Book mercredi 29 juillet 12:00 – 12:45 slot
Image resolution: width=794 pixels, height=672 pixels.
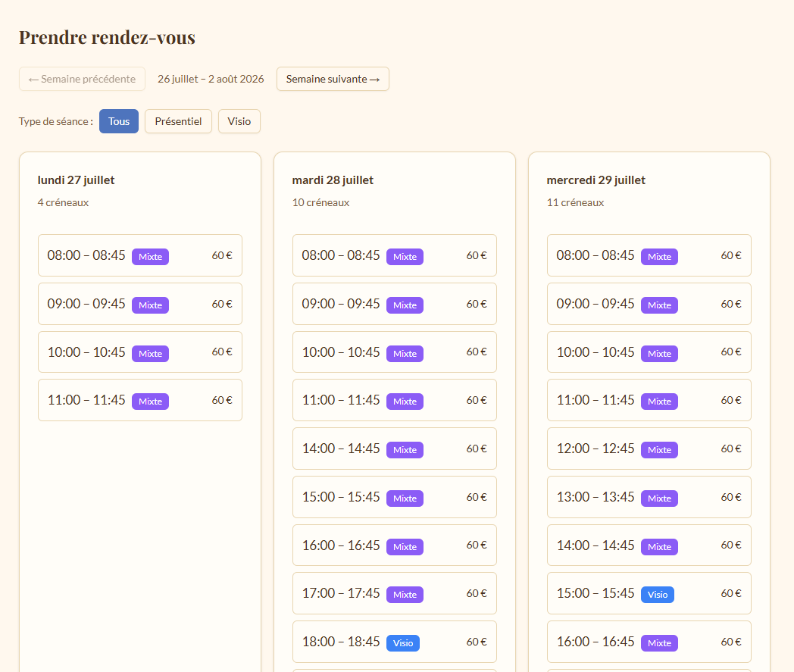[x=649, y=449]
